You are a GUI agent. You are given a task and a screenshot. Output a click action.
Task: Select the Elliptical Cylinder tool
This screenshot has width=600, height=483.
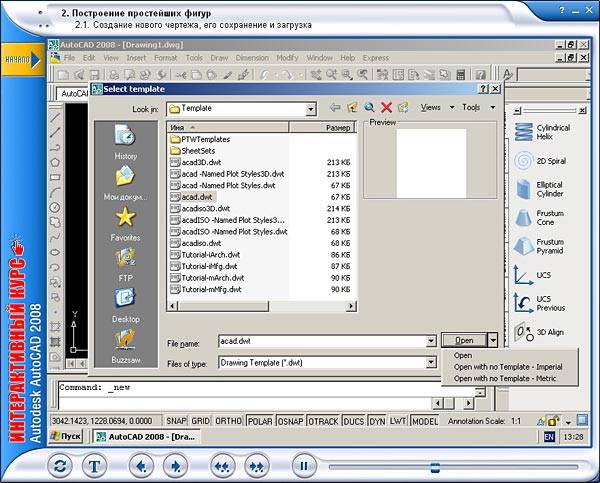tap(539, 189)
